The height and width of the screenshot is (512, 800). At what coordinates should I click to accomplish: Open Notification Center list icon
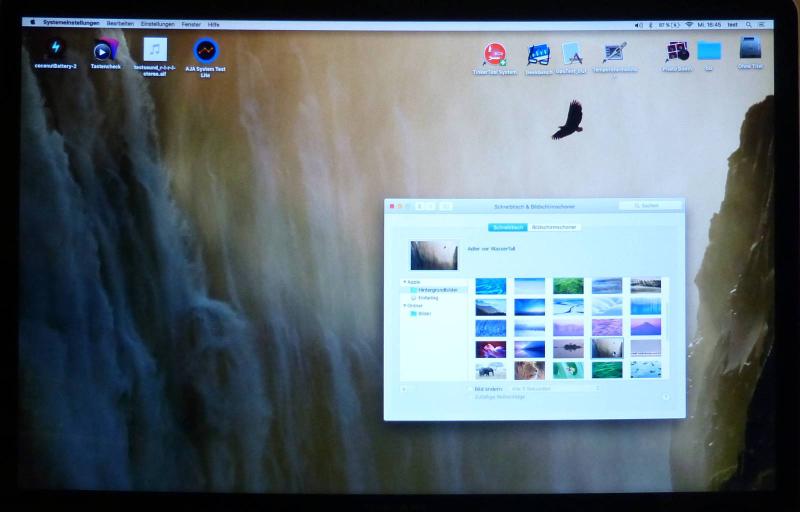762,24
